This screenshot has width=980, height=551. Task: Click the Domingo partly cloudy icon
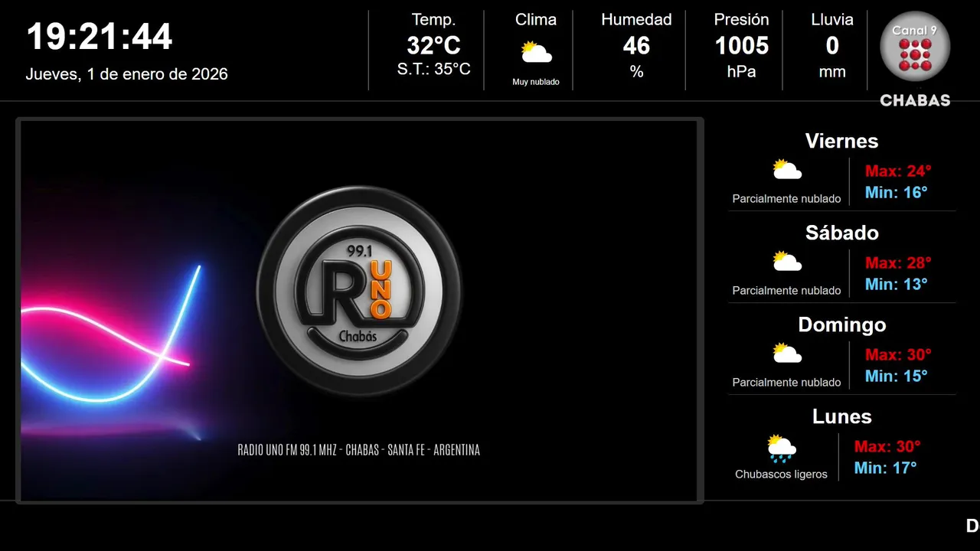pyautogui.click(x=786, y=354)
